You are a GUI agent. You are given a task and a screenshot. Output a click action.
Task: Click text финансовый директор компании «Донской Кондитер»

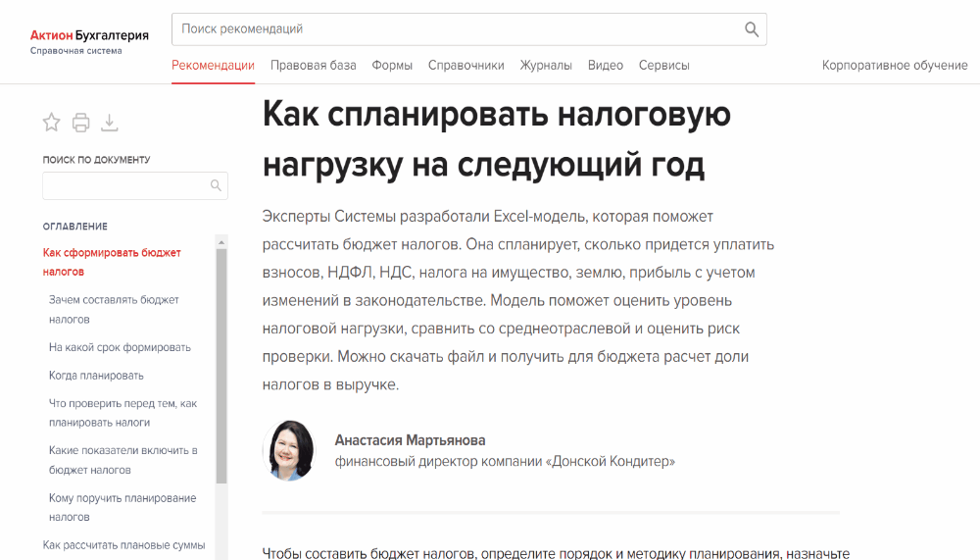(505, 462)
